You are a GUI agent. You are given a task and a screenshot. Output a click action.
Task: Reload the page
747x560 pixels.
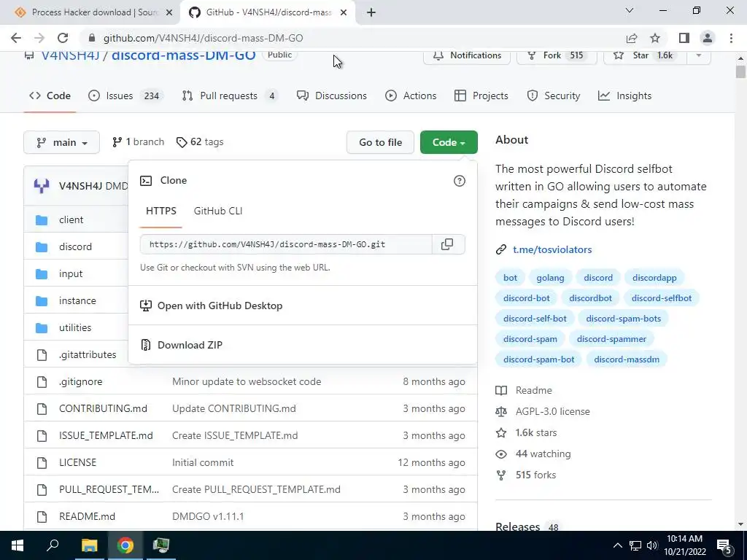(63, 38)
